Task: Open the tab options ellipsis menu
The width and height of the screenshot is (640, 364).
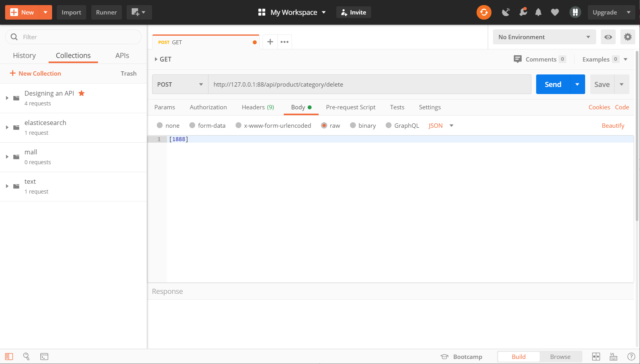Action: 285,42
